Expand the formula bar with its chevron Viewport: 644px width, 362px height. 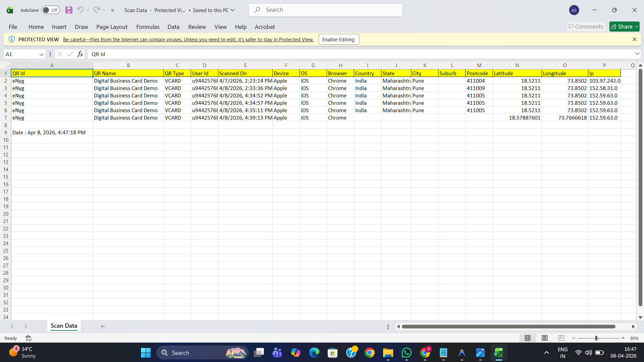point(637,54)
